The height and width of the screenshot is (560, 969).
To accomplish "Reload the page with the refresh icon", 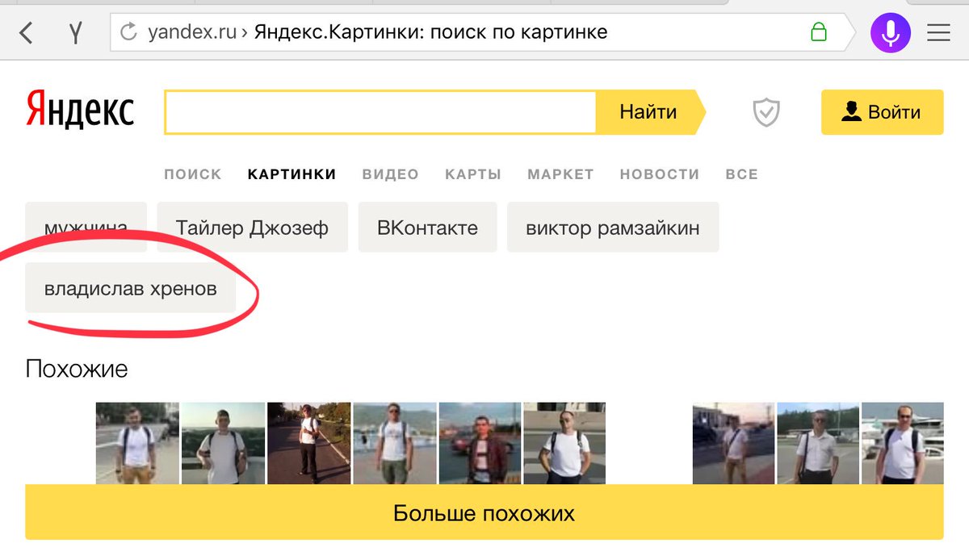I will (x=128, y=32).
